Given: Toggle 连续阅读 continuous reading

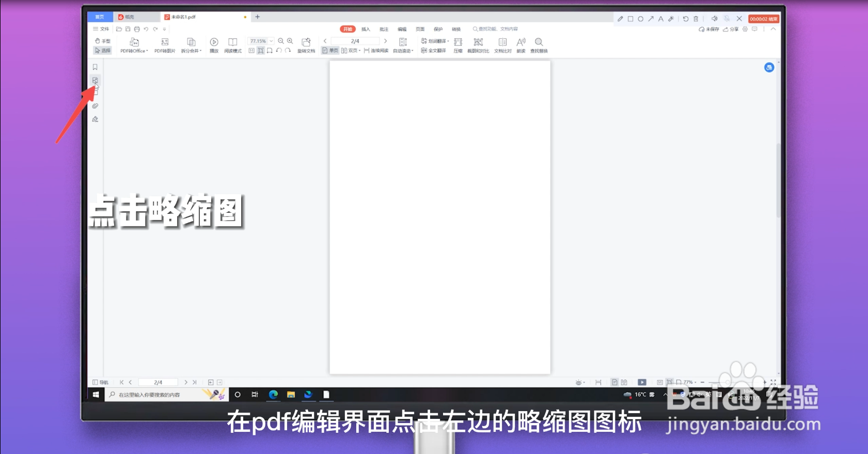Looking at the screenshot, I should [376, 51].
